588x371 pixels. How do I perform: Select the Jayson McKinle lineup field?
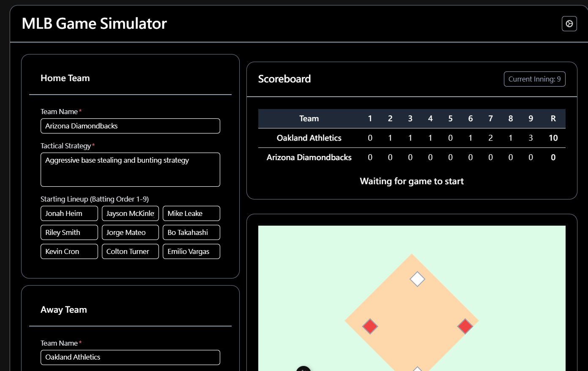click(130, 213)
